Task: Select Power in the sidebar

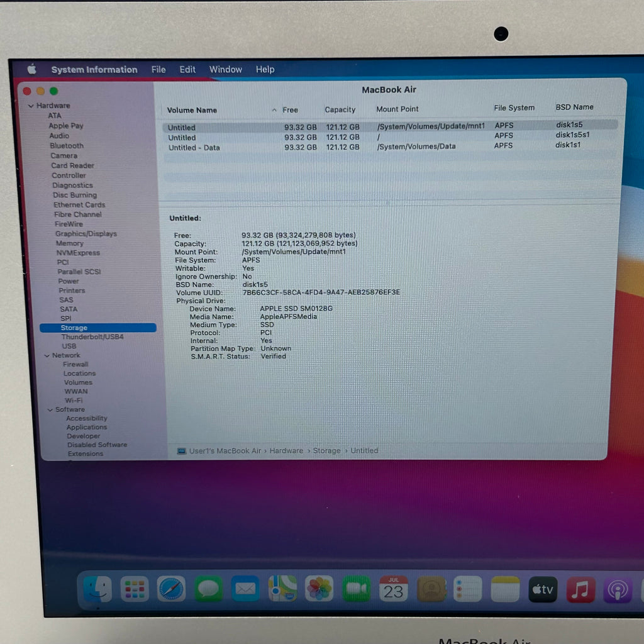Action: coord(68,281)
